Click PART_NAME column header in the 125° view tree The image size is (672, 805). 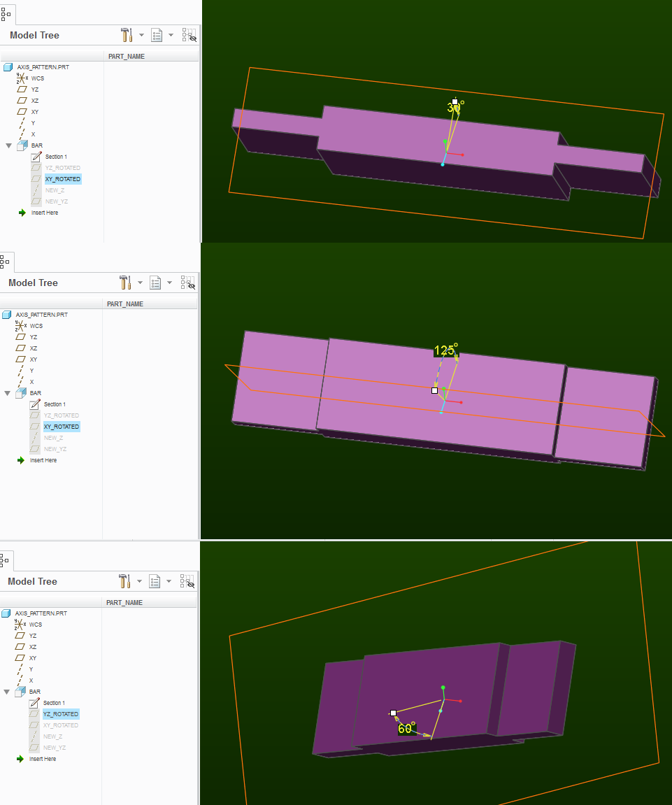click(124, 304)
